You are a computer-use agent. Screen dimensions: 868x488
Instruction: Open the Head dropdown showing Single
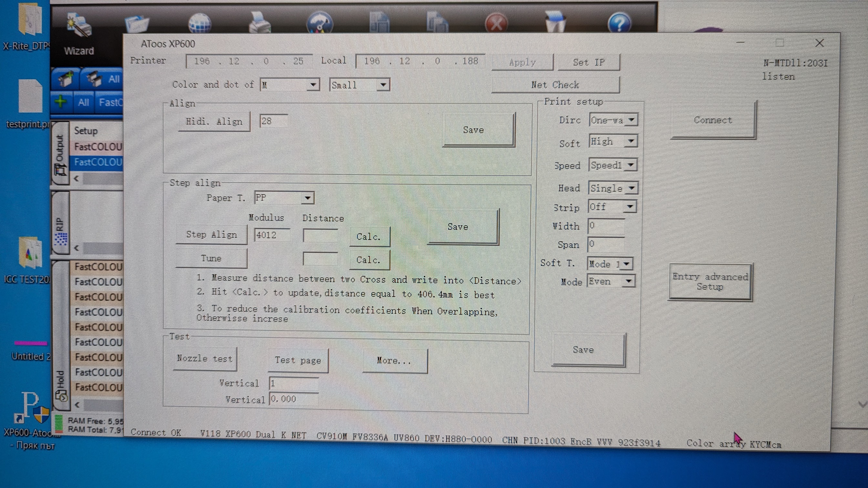(613, 188)
